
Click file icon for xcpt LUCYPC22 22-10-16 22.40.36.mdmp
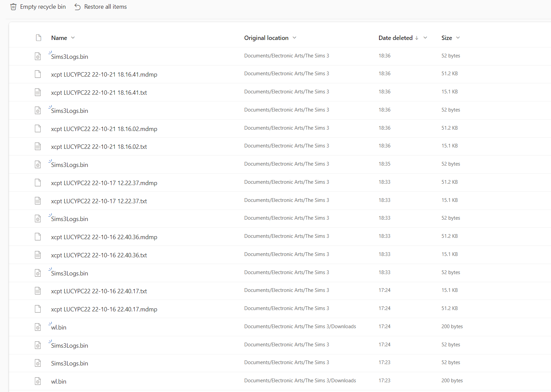[38, 236]
